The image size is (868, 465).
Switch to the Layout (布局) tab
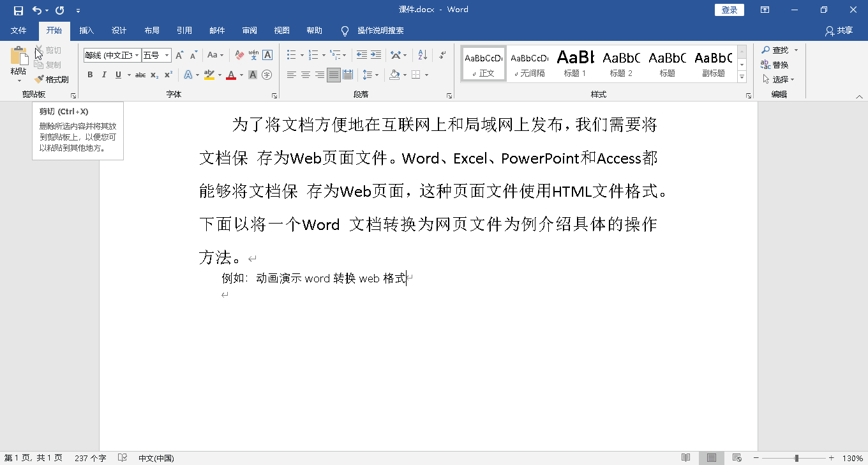(x=152, y=31)
